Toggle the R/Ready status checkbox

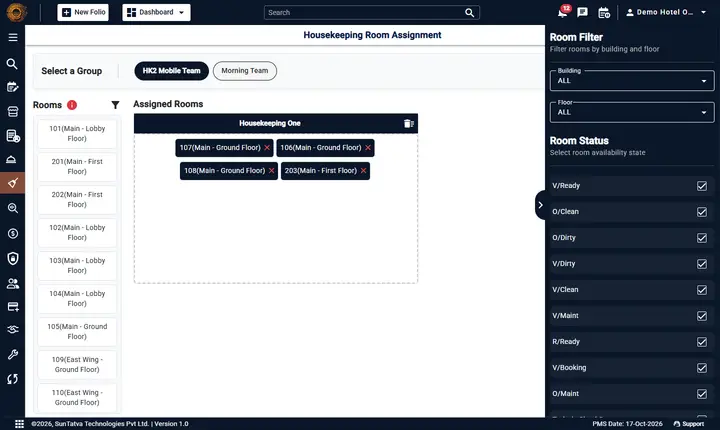702,342
